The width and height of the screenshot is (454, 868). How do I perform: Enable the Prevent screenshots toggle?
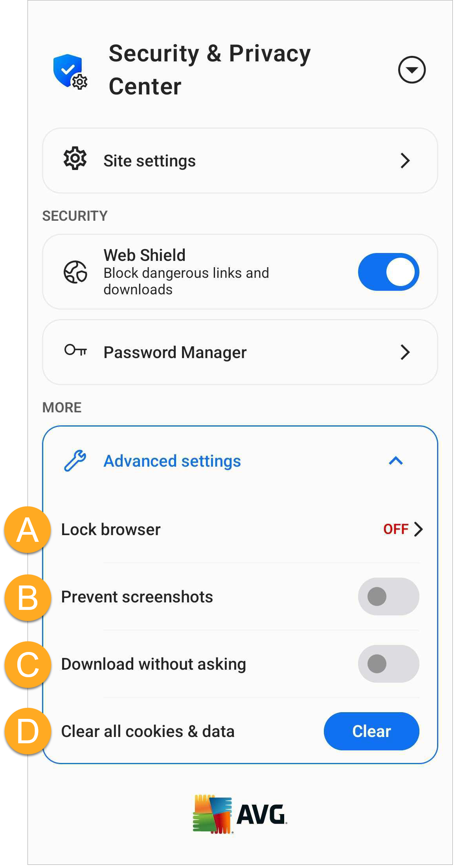click(388, 597)
